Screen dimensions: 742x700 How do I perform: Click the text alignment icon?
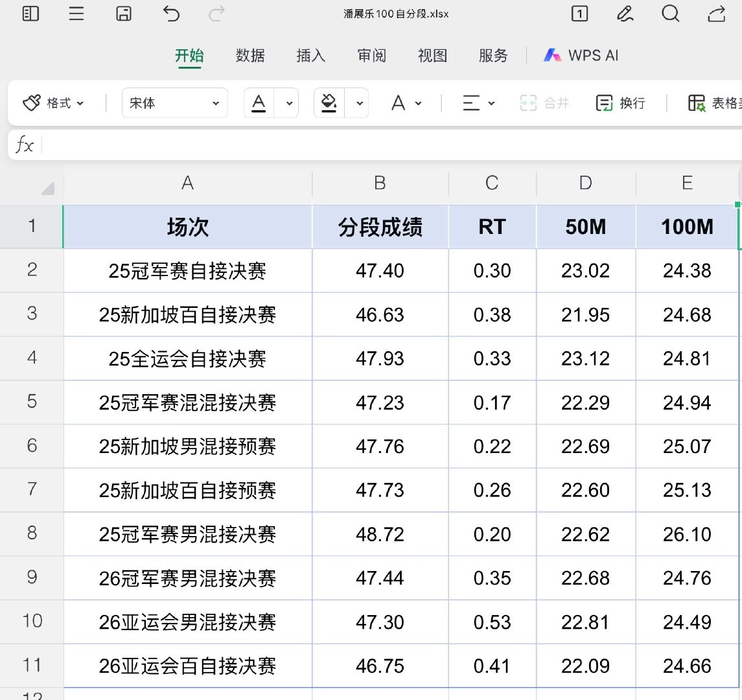[x=471, y=102]
